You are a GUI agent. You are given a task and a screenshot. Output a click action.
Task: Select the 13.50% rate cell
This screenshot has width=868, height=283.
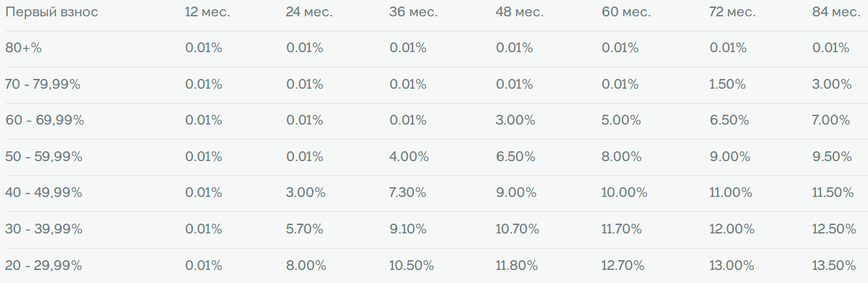(x=833, y=265)
